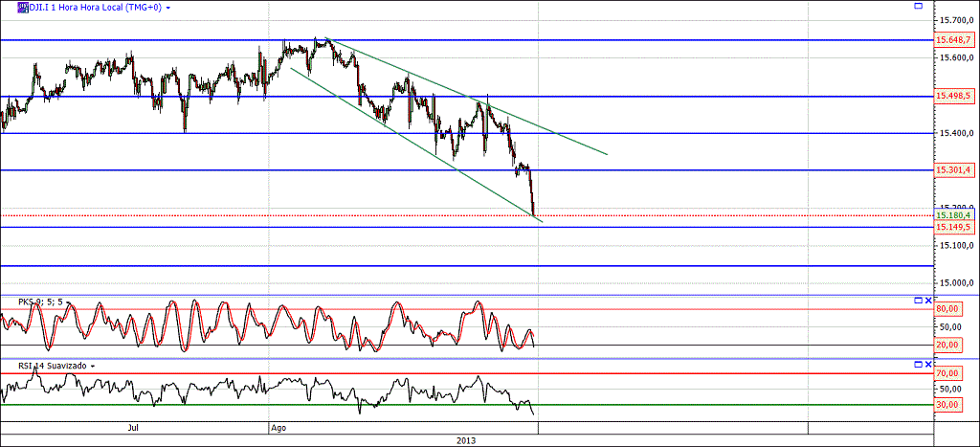The image size is (980, 447).
Task: Click the Jul label on time axis
Action: point(132,428)
